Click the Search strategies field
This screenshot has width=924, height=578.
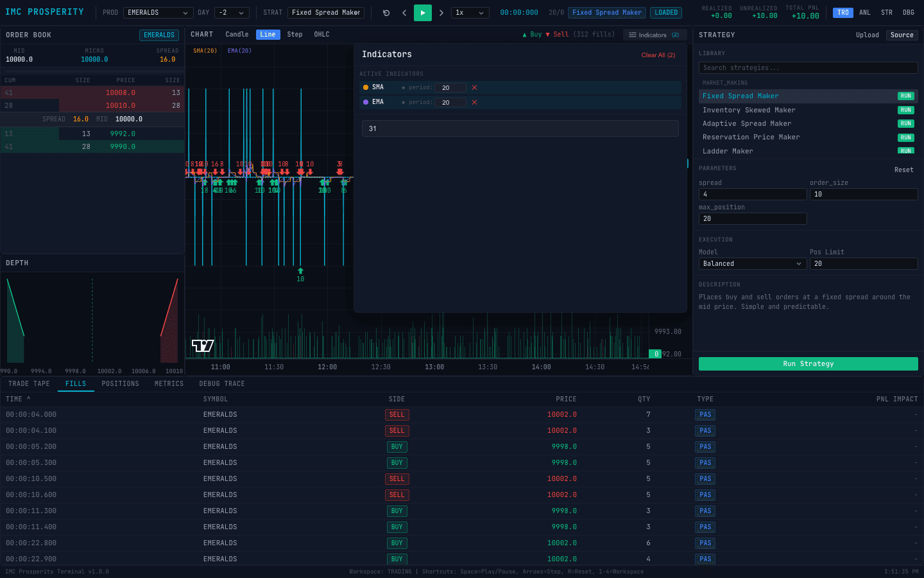(809, 67)
